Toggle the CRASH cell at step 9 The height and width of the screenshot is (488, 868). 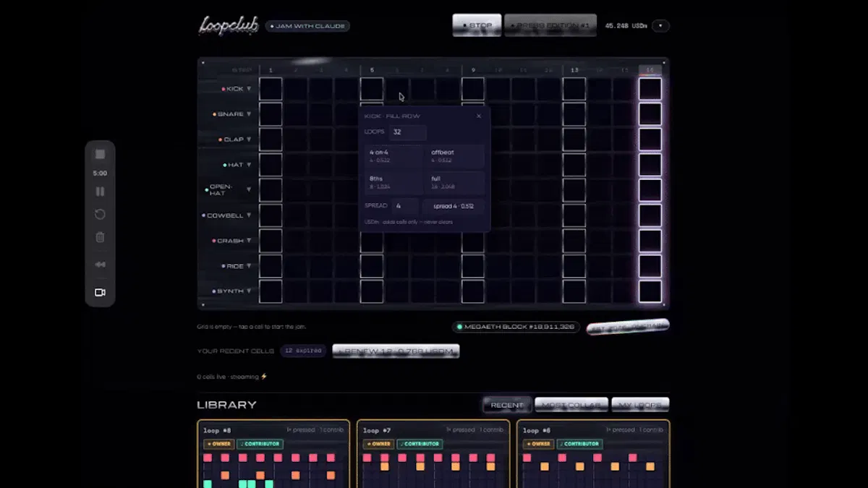click(473, 241)
